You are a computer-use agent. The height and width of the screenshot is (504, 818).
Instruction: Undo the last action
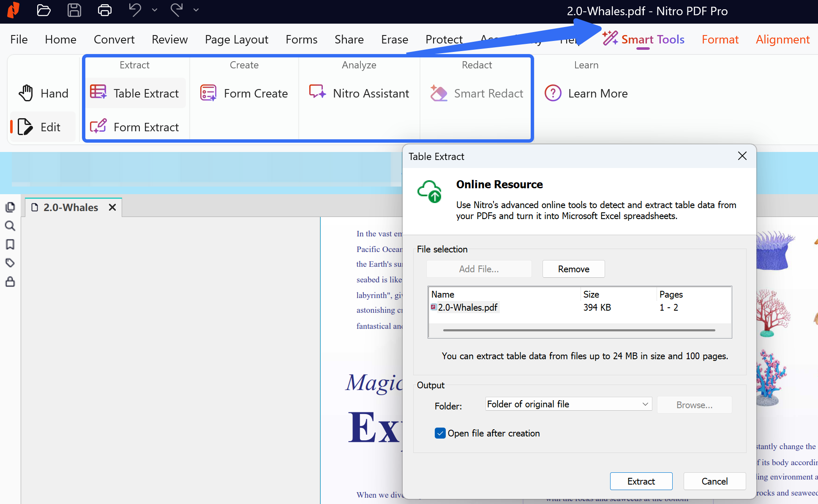tap(135, 10)
